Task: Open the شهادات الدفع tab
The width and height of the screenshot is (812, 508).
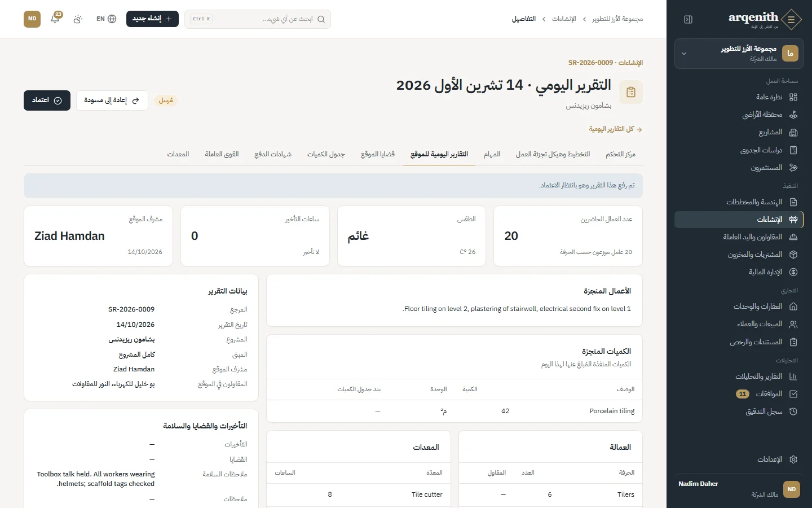Action: pos(273,155)
